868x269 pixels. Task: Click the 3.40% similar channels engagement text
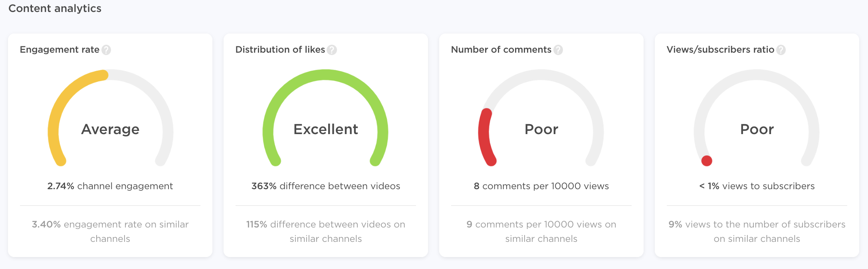[x=110, y=231]
